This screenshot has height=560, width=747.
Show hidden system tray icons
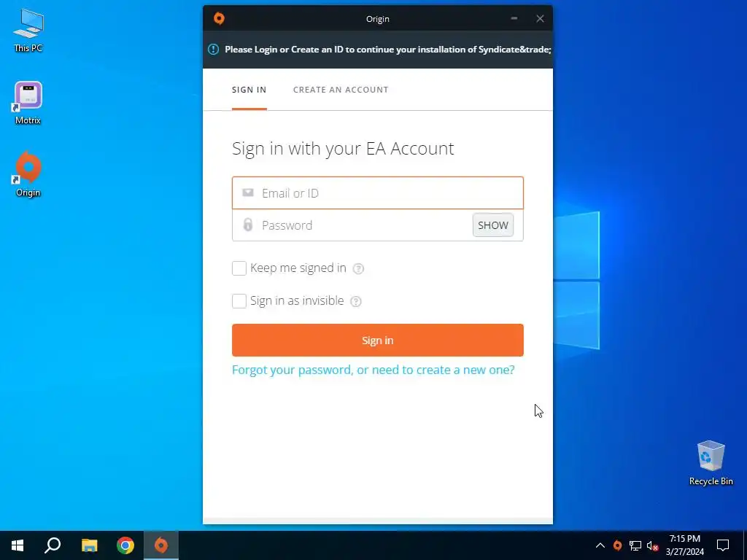point(600,545)
